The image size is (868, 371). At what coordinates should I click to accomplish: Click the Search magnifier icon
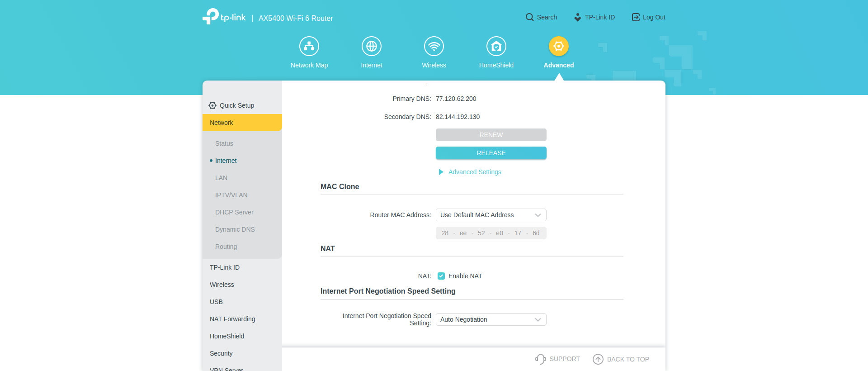point(529,17)
